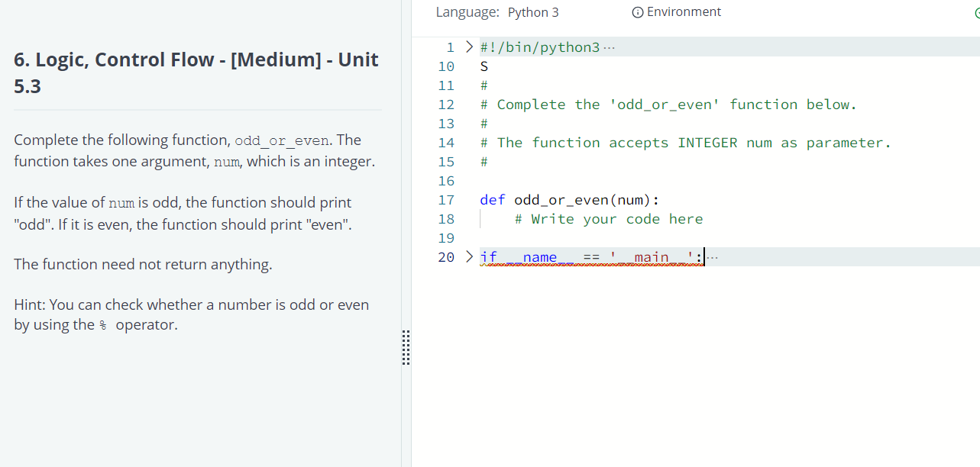The width and height of the screenshot is (980, 467).
Task: Click the ellipsis after #!/bin/python3
Action: click(x=608, y=48)
